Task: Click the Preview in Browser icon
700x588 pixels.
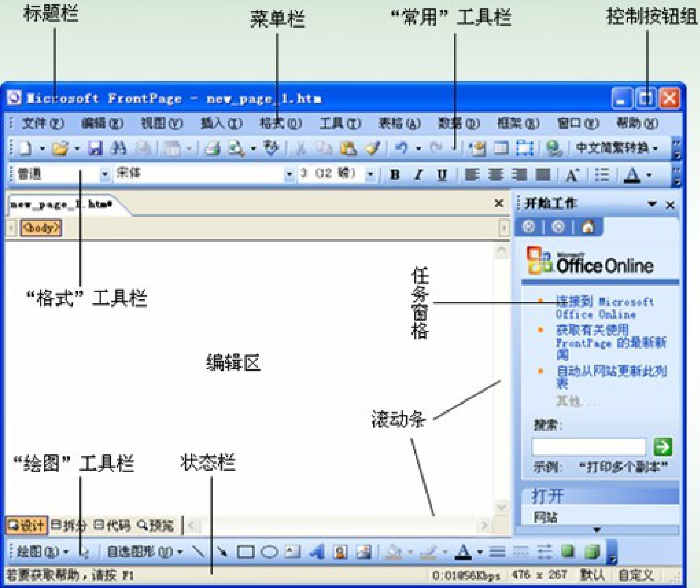Action: tap(236, 148)
